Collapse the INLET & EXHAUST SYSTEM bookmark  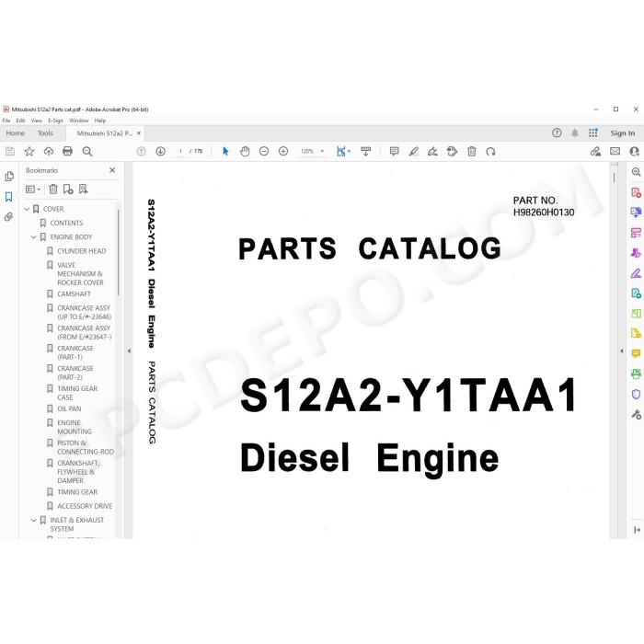tap(34, 520)
